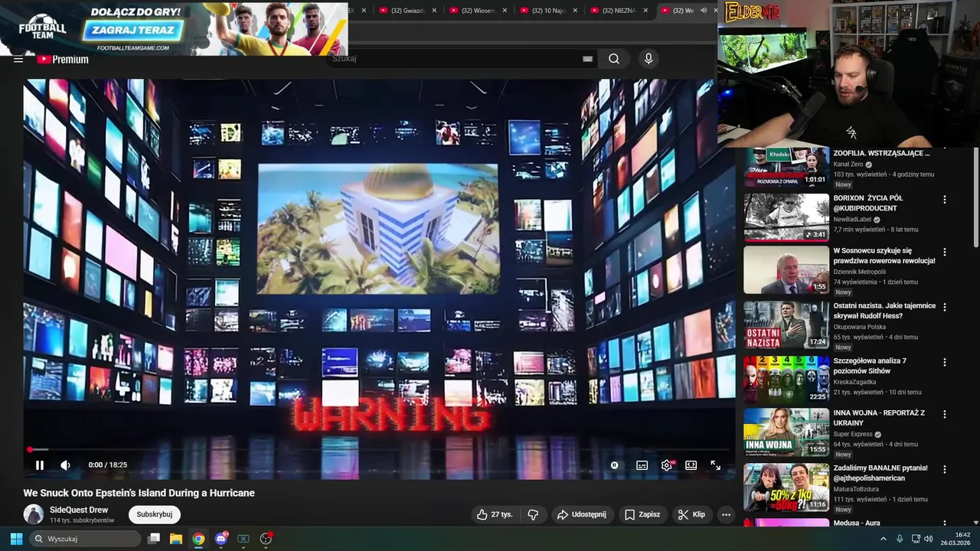
Task: Open player settings gear menu
Action: pos(667,465)
